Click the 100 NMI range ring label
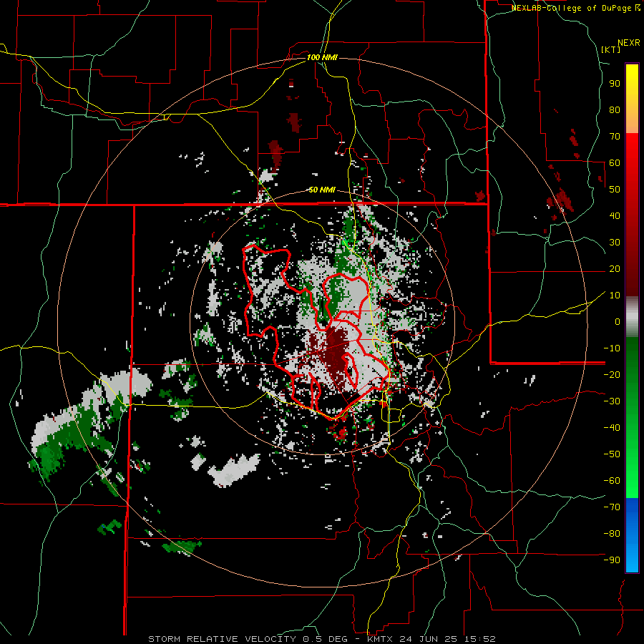Screen dimensions: 644x644 [322, 57]
